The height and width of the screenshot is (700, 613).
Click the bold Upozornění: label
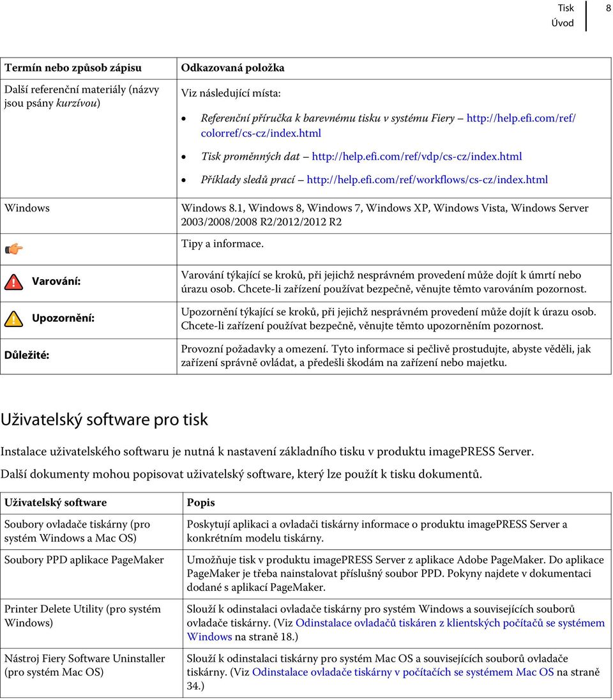[x=63, y=318]
